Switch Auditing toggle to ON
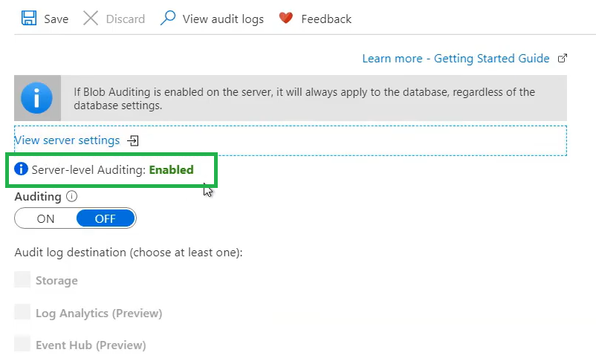The image size is (596, 364). (x=46, y=218)
